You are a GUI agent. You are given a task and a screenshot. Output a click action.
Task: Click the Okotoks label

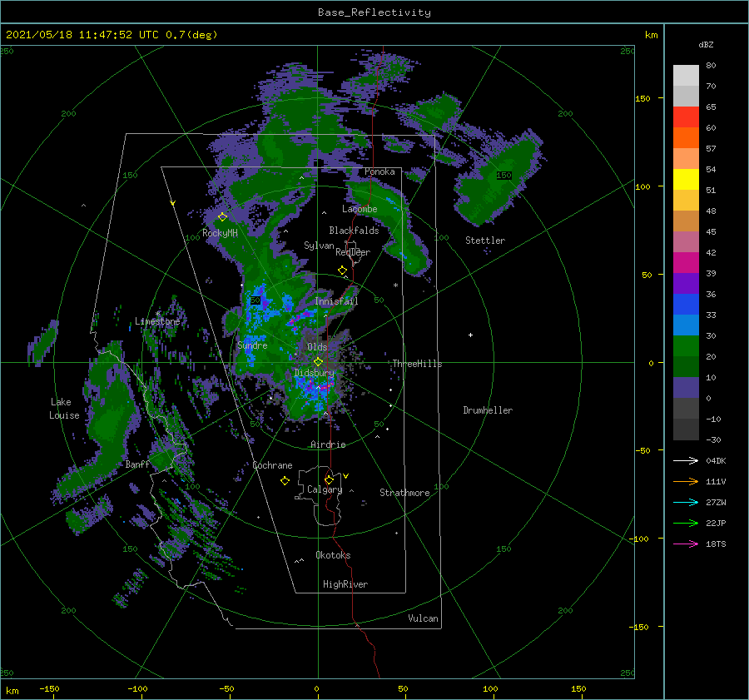coord(333,555)
